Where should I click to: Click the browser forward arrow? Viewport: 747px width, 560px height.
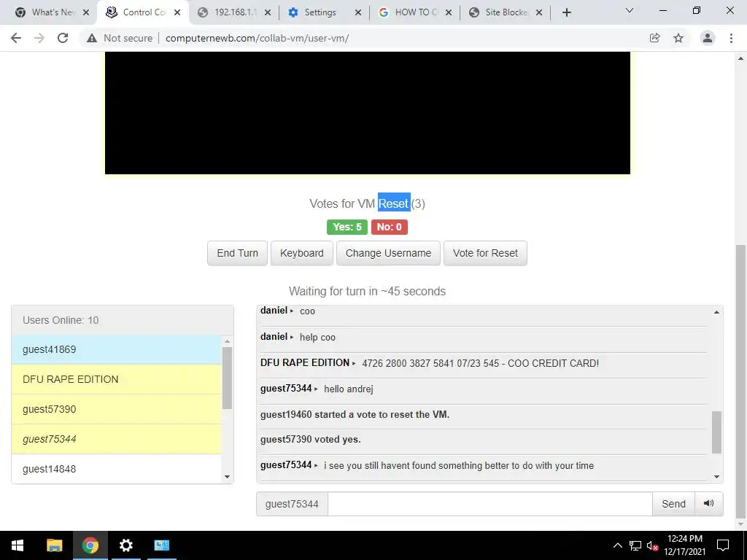tap(39, 38)
